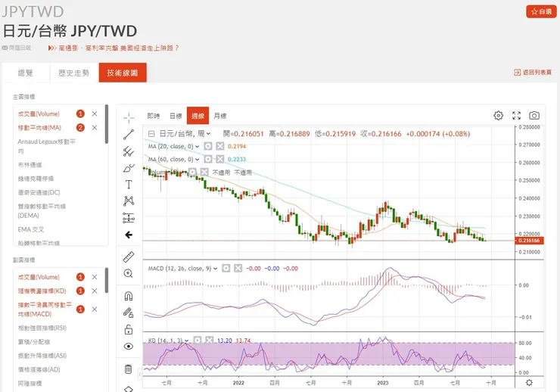
Task: Collapse the 日元/台幣 legend box
Action: pos(151,134)
